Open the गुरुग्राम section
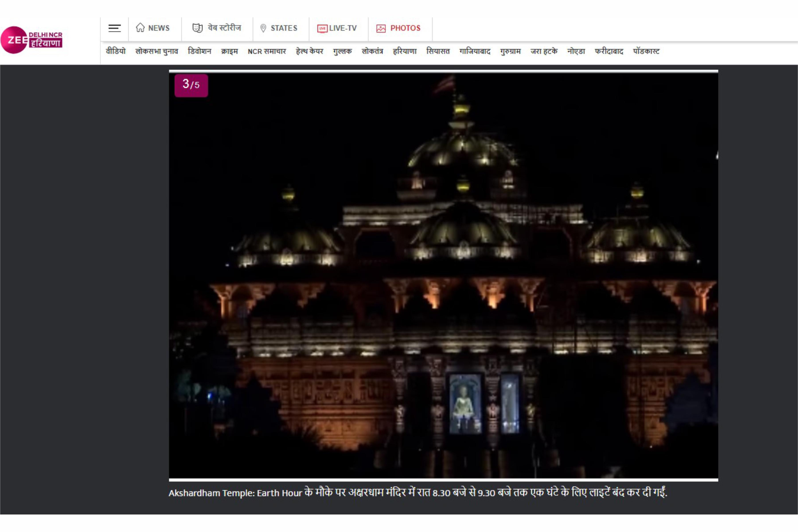The width and height of the screenshot is (798, 532). [510, 51]
